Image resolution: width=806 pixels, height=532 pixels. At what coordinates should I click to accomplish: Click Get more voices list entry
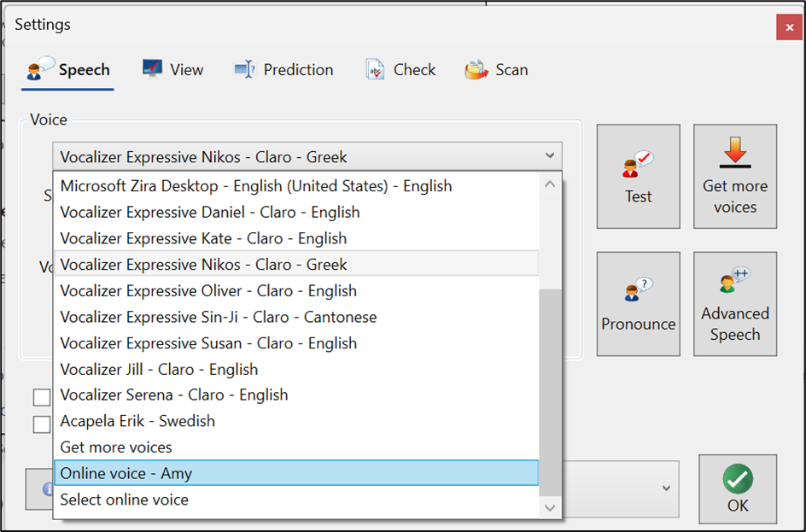(x=296, y=447)
